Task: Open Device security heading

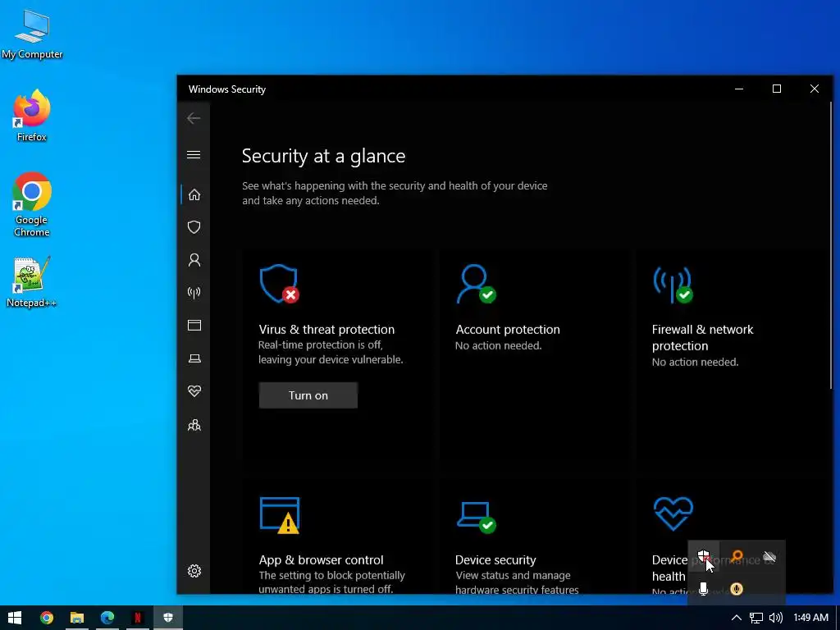Action: 495,559
